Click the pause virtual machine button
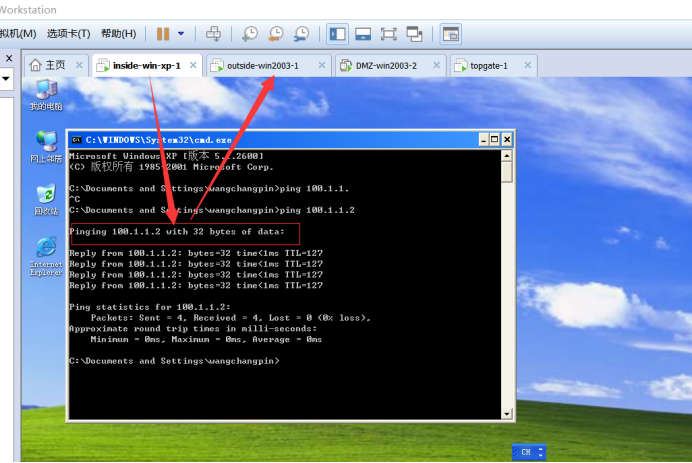The height and width of the screenshot is (463, 692). [x=163, y=34]
